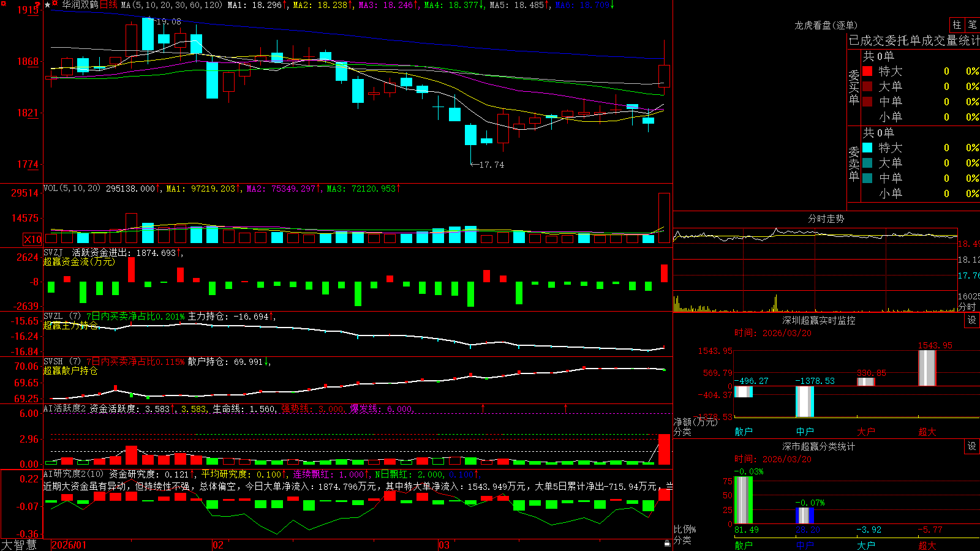This screenshot has width=980, height=551.
Task: Click the X10 volume scale marker
Action: 32,239
